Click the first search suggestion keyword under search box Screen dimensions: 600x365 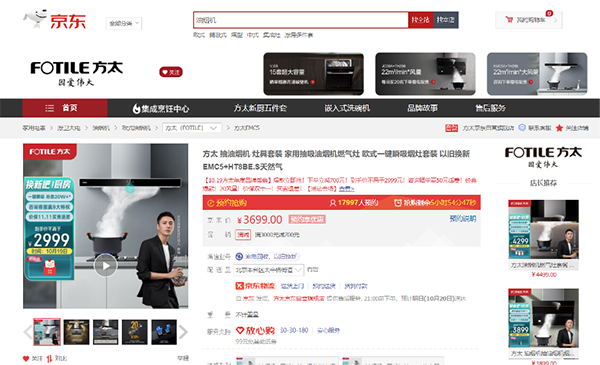coord(199,35)
